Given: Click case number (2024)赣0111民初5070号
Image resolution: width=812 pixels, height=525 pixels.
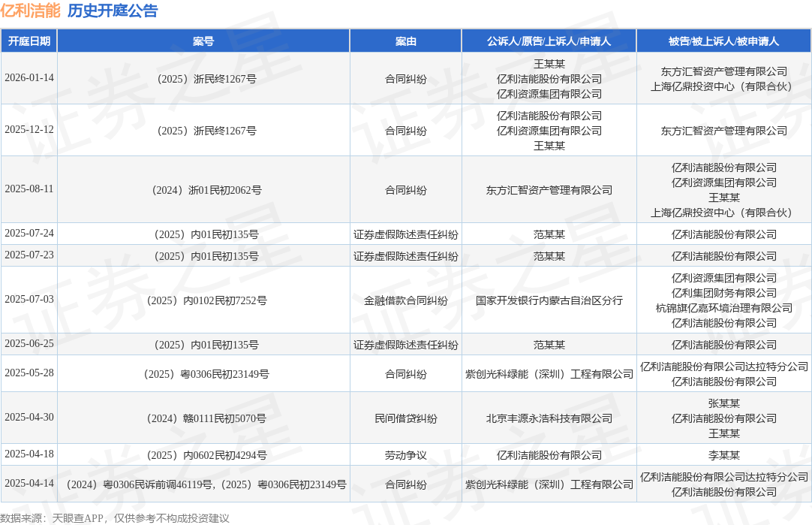Looking at the screenshot, I should tap(206, 418).
